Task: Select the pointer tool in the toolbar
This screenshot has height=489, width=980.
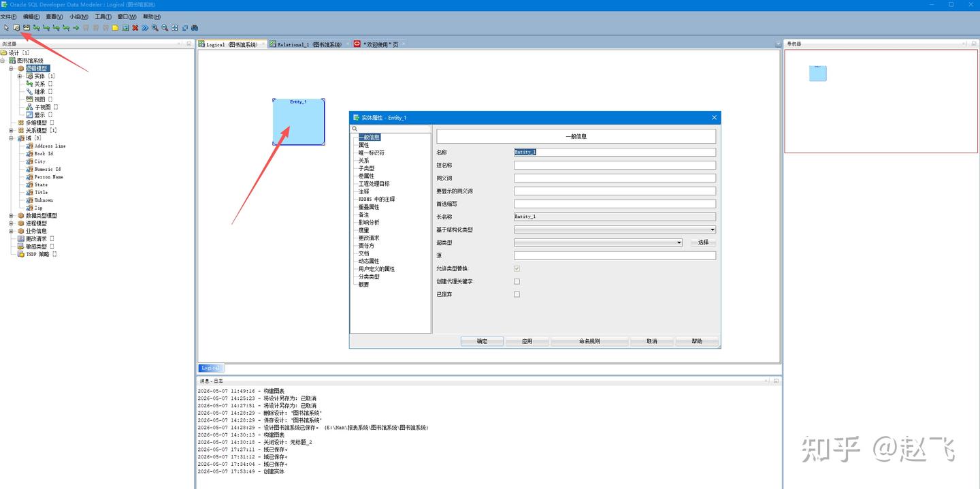Action: click(x=6, y=28)
